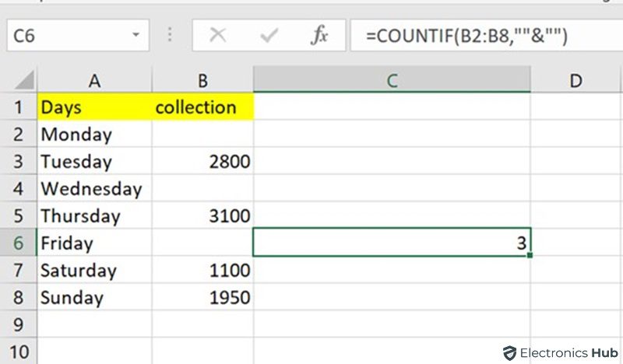Select empty cell B6 next to Friday

coord(202,243)
